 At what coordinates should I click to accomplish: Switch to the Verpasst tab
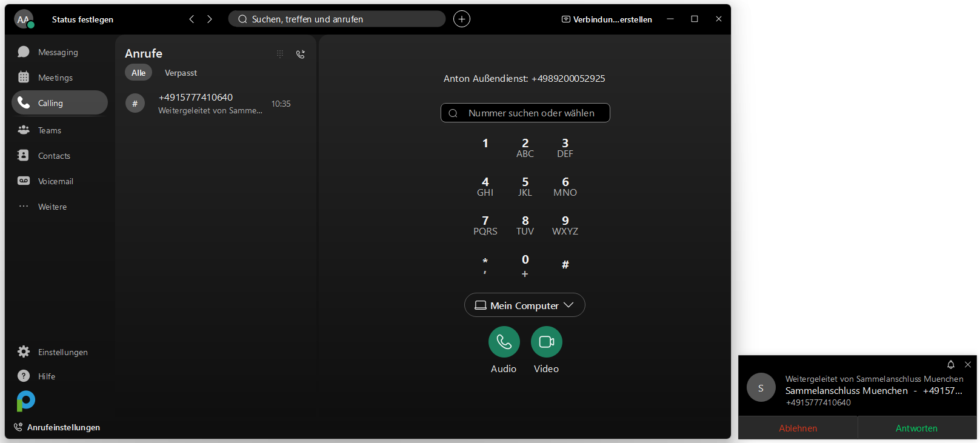coord(181,73)
